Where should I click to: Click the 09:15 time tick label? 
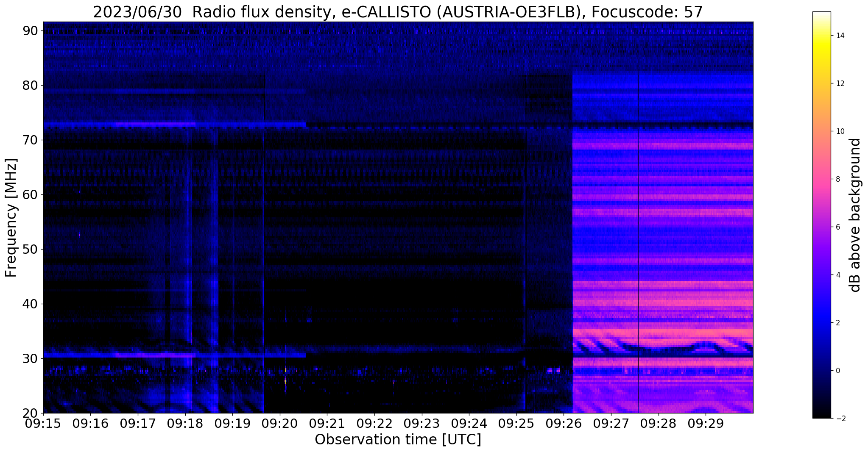[x=43, y=423]
